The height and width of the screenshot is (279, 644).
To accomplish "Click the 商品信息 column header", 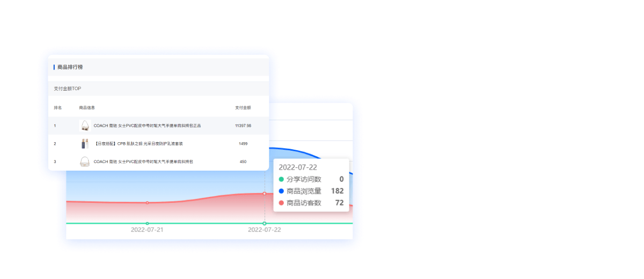I will coord(87,108).
